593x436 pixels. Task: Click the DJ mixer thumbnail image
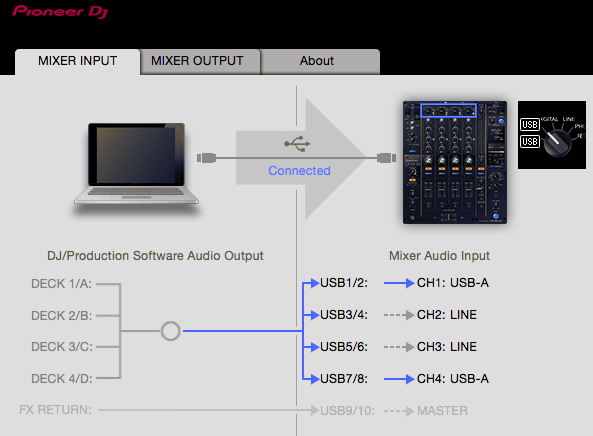[455, 162]
